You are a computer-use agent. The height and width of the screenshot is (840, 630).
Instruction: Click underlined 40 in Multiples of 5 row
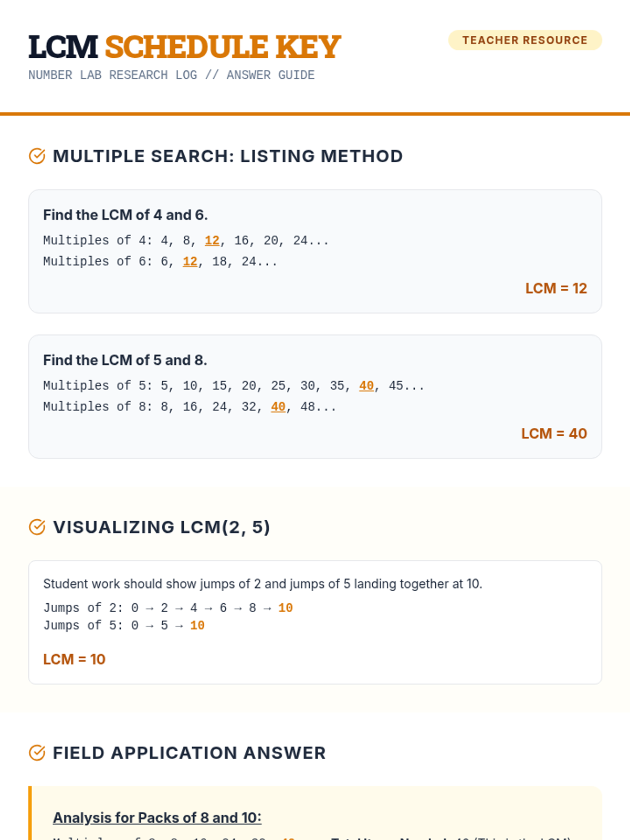[366, 386]
